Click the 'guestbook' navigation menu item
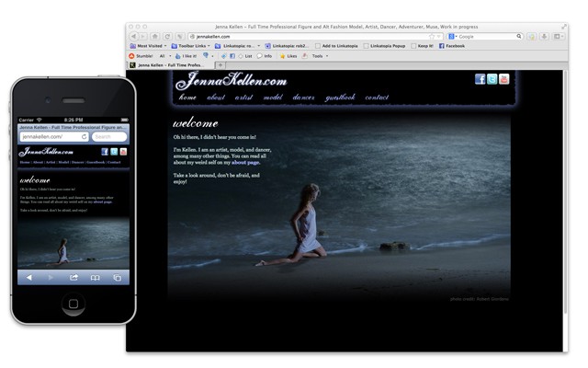 (340, 98)
